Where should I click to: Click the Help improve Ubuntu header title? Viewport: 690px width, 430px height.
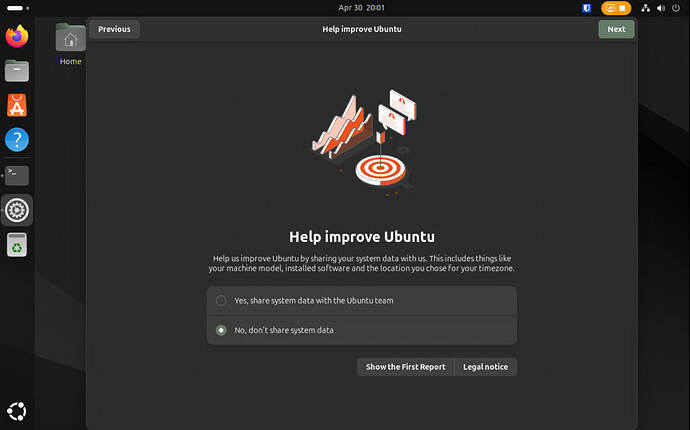point(362,29)
